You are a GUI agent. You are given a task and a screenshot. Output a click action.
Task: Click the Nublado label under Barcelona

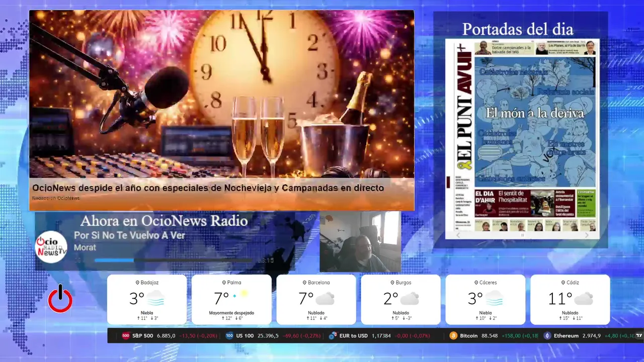point(316,313)
